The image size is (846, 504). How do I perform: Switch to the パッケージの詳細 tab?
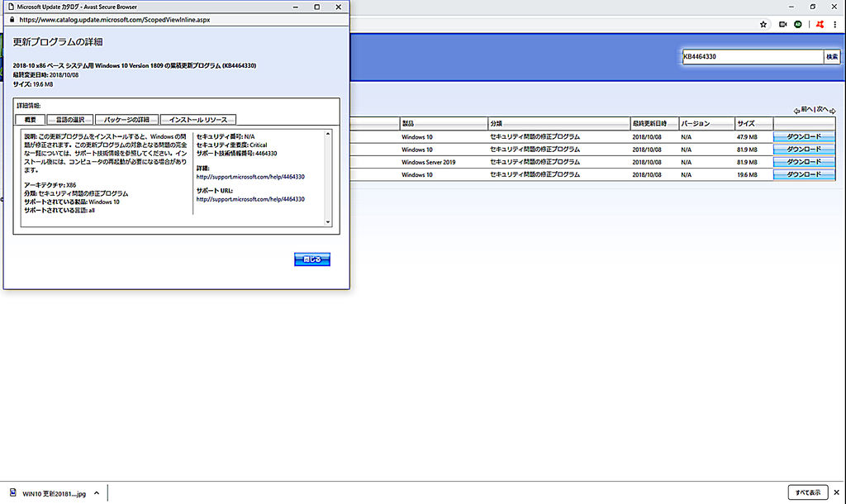[x=126, y=120]
